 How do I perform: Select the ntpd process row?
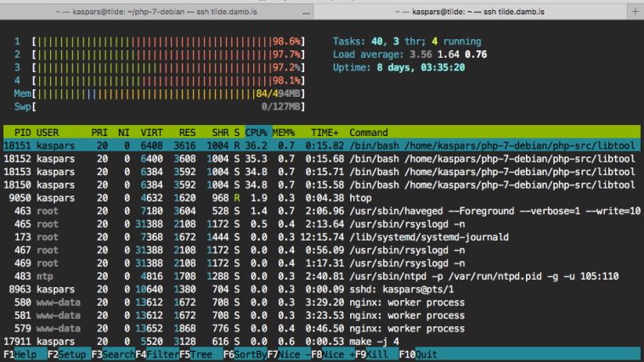pyautogui.click(x=322, y=276)
